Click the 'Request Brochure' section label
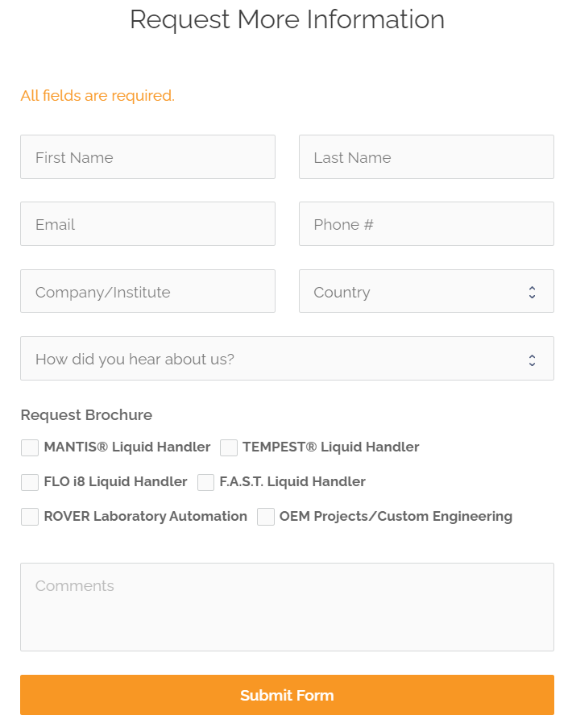 [x=86, y=415]
